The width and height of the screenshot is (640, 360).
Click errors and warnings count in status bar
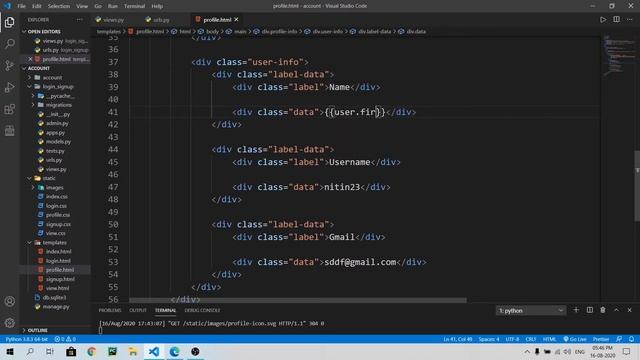point(65,339)
